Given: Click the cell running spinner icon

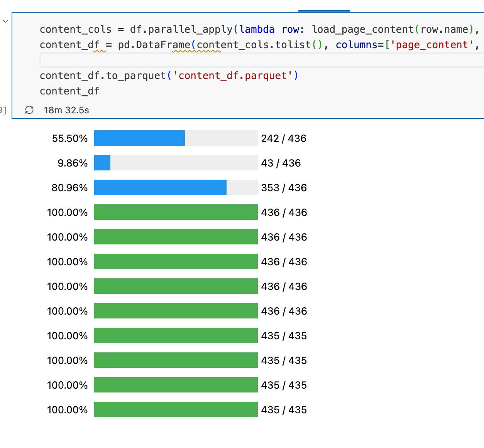Looking at the screenshot, I should click(x=29, y=110).
